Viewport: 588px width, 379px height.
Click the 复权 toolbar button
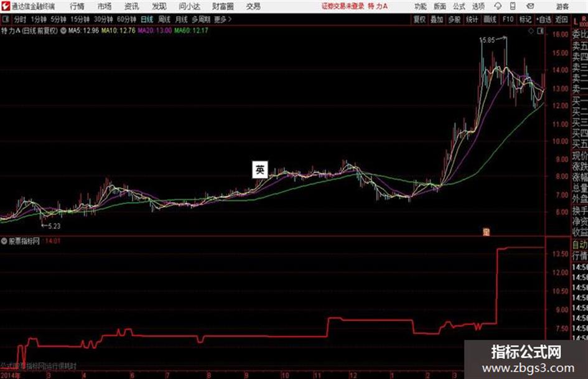click(x=419, y=19)
